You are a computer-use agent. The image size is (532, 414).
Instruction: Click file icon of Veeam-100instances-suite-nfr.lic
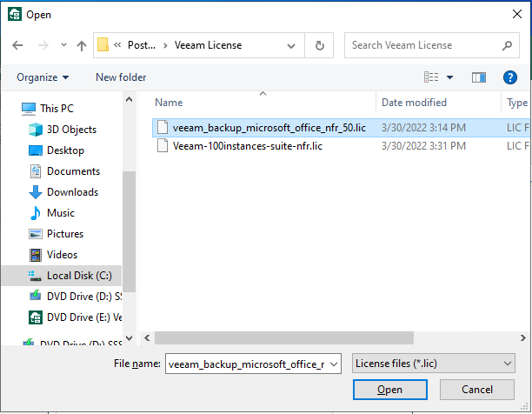163,146
